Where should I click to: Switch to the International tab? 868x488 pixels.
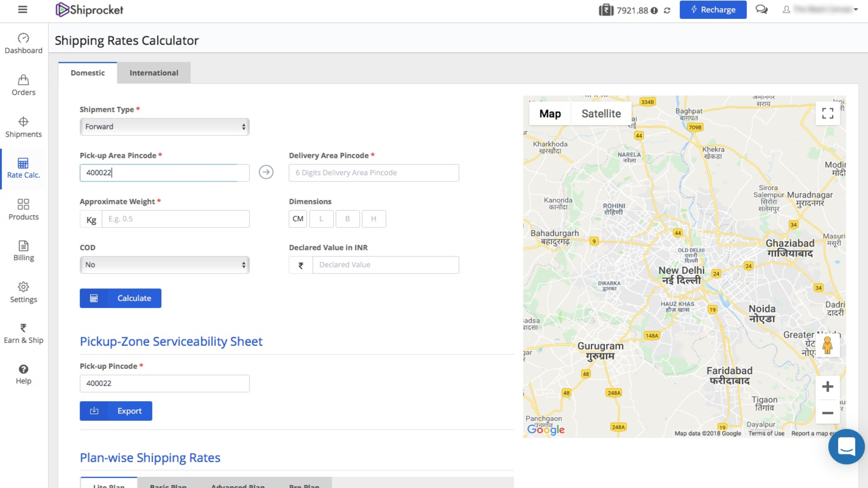coord(154,73)
